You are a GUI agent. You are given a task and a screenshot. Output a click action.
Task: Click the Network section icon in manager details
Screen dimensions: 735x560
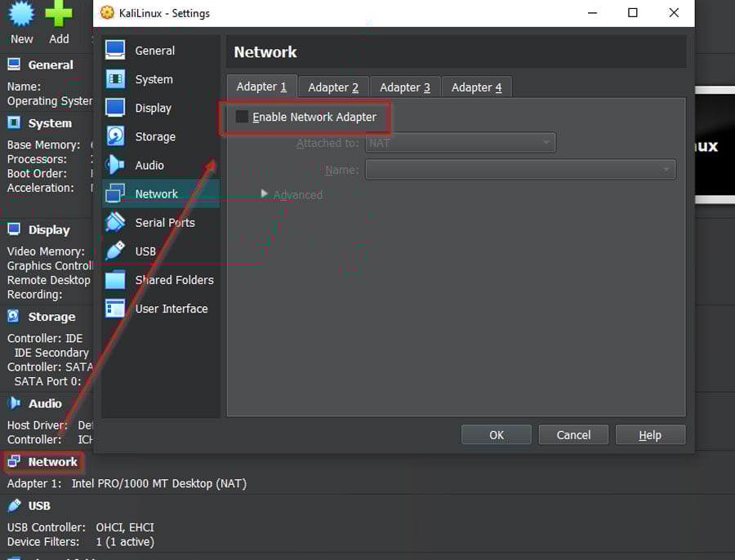14,461
